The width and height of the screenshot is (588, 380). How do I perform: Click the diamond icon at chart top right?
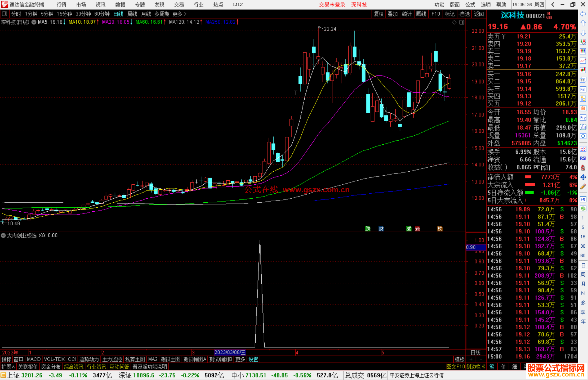[x=454, y=22]
